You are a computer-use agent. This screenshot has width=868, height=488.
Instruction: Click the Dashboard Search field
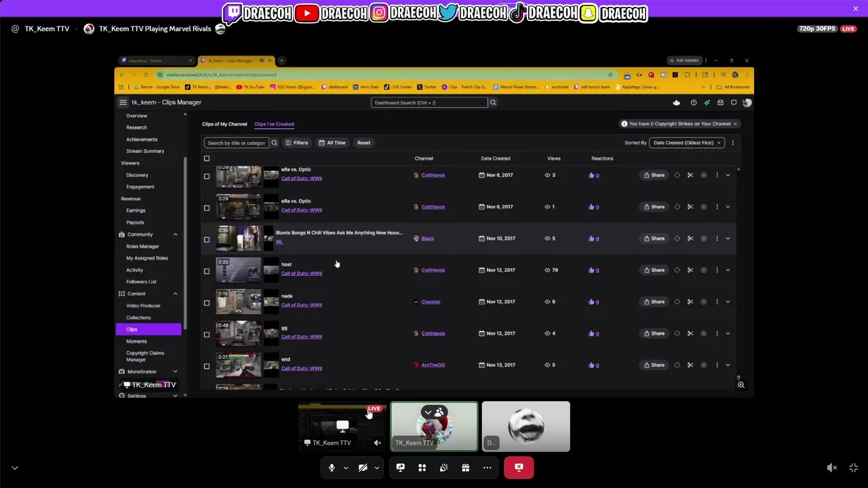[x=429, y=102]
